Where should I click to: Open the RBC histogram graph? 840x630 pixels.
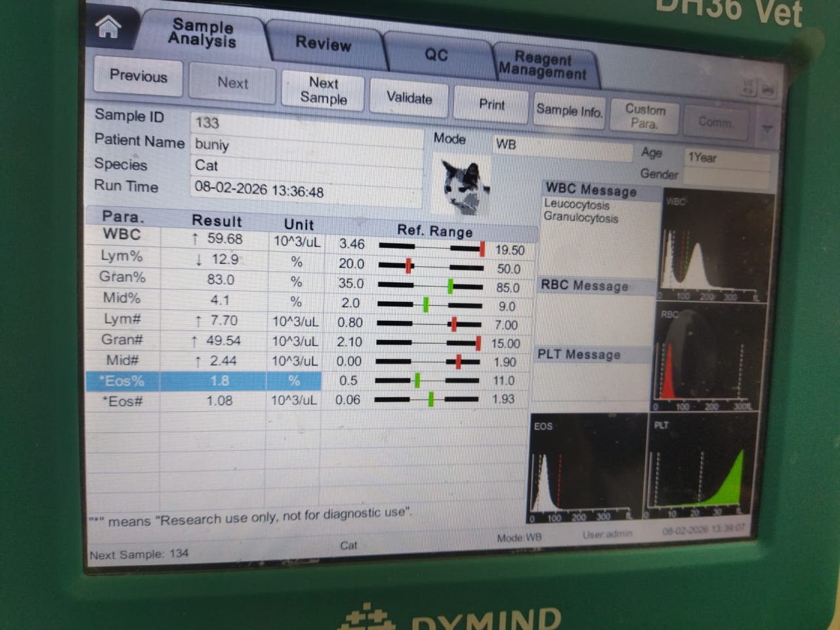tap(705, 358)
